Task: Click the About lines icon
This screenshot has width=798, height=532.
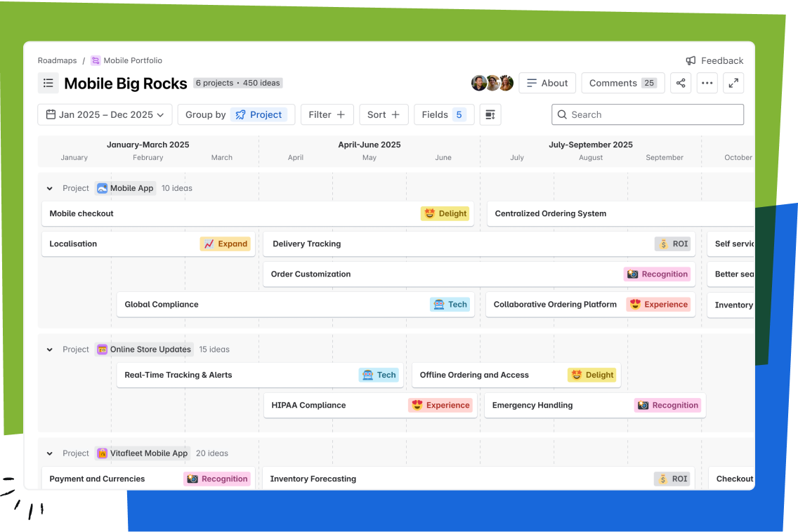Action: [x=531, y=83]
